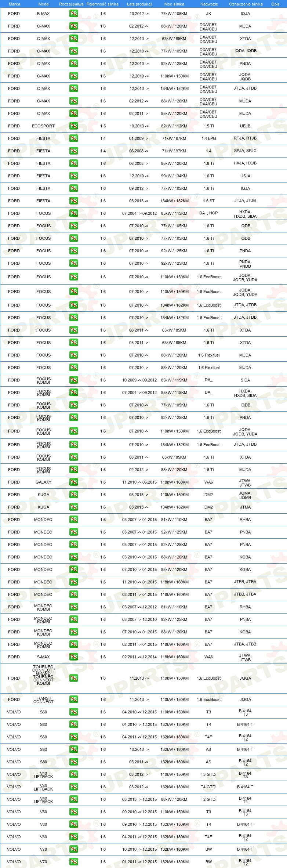Click the 'RTJA, RTJB' engine code cell
The width and height of the screenshot is (287, 868).
pyautogui.click(x=245, y=138)
